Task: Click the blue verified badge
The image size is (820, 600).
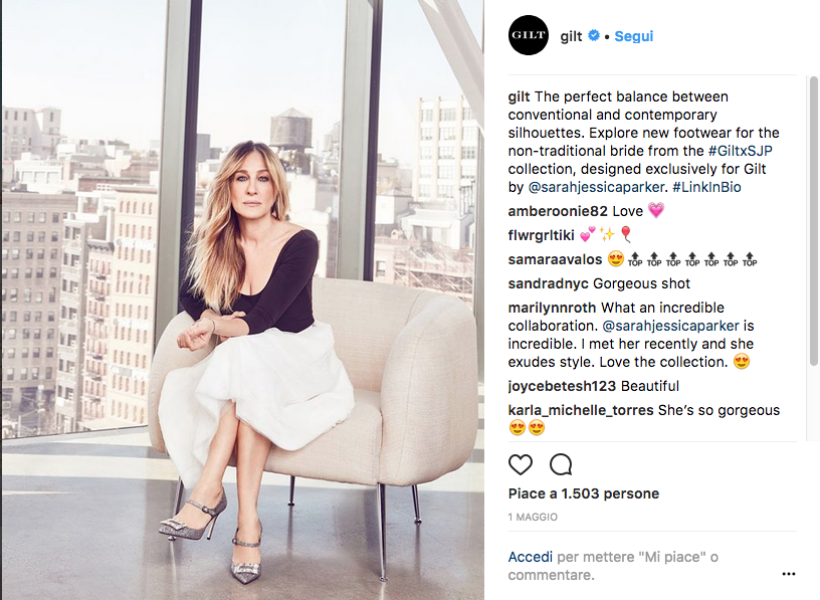Action: 594,36
